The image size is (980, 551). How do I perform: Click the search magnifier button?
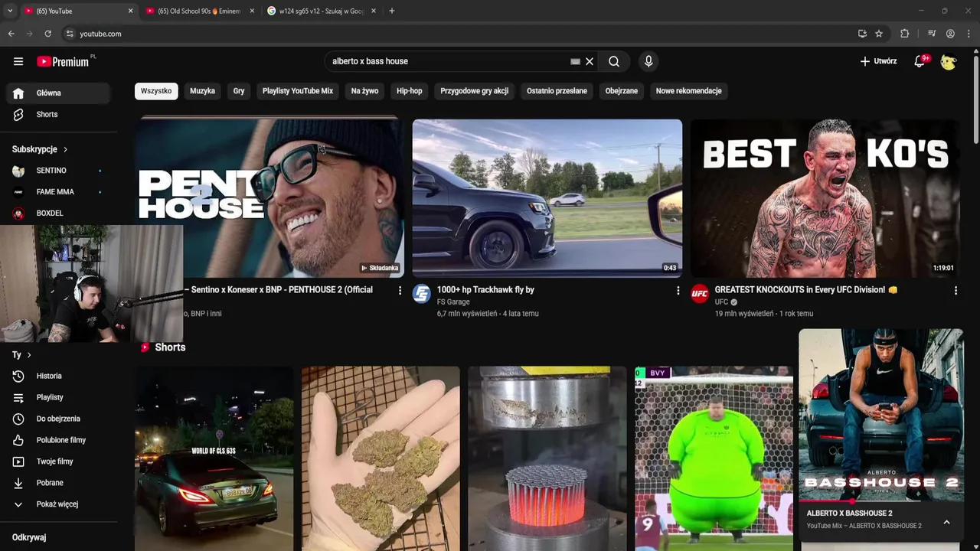pos(614,61)
